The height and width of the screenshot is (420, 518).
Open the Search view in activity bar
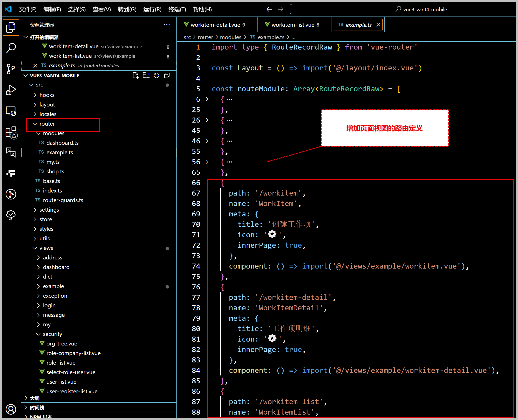(x=11, y=48)
